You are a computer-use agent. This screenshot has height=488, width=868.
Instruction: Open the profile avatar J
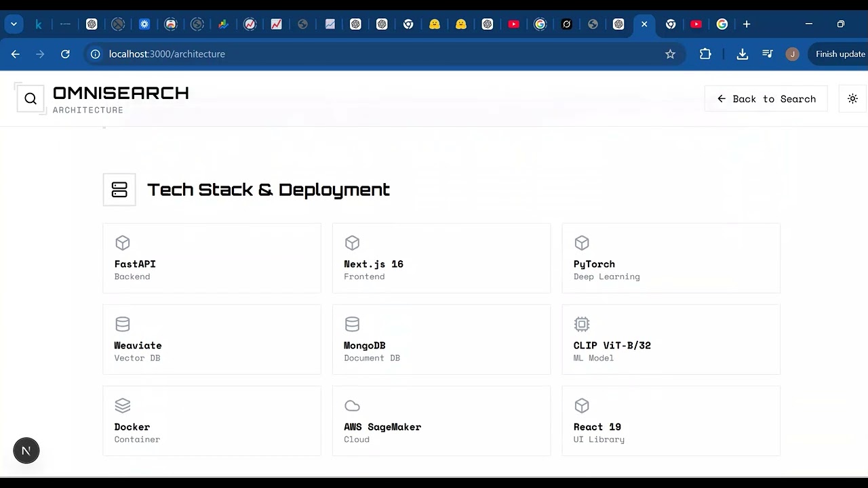pyautogui.click(x=792, y=54)
